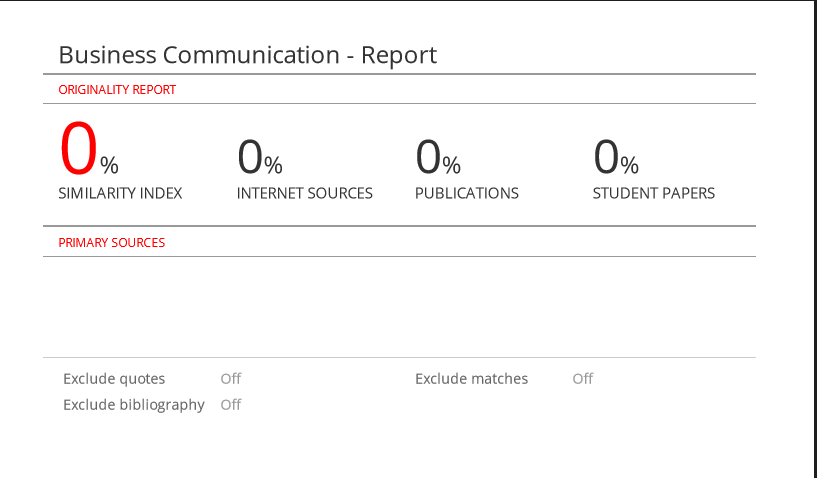Click the Exclude quotes label

114,378
